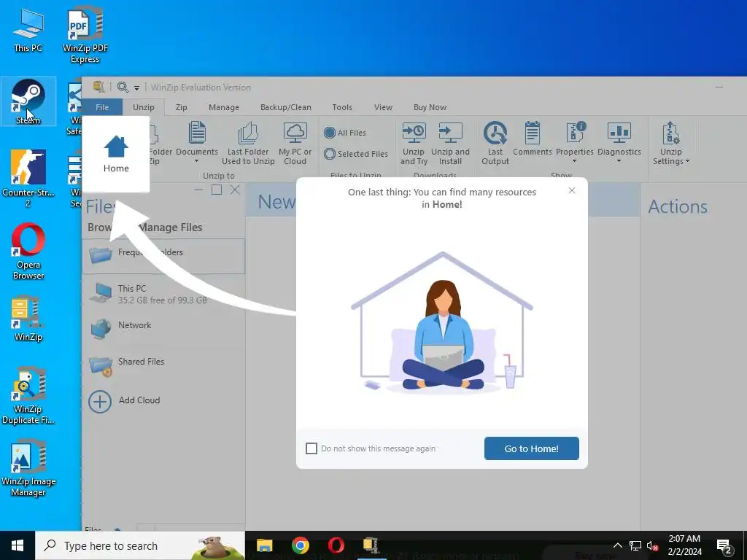Open Shared Files in the Files pane

pyautogui.click(x=163, y=366)
